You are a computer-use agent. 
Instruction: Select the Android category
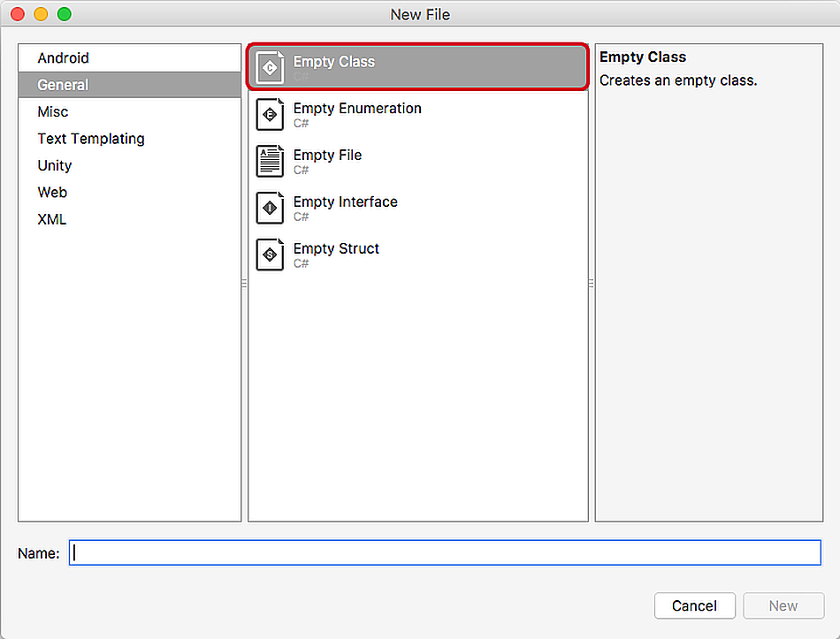point(63,58)
